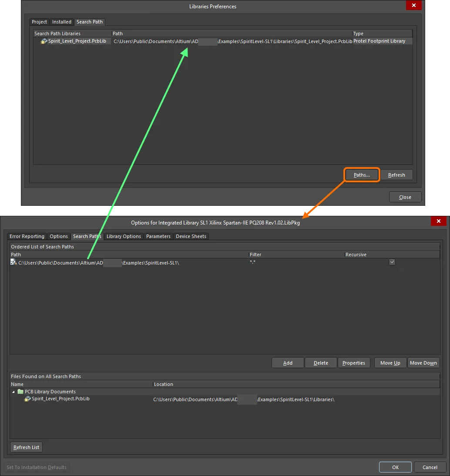Open the Device Sheets tab
The width and height of the screenshot is (450, 476).
191,236
